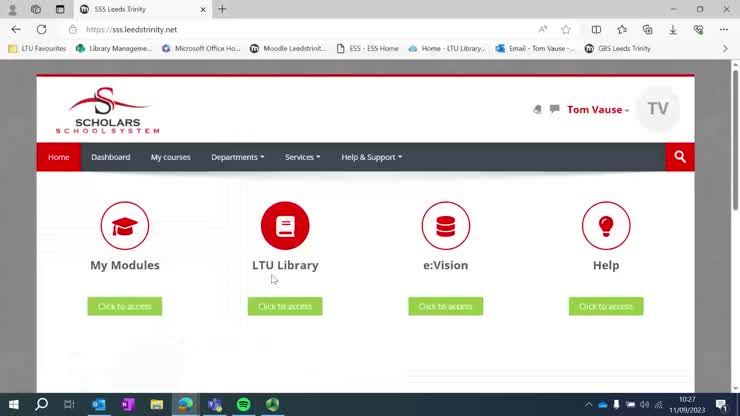Go to the Home nav item

[59, 157]
